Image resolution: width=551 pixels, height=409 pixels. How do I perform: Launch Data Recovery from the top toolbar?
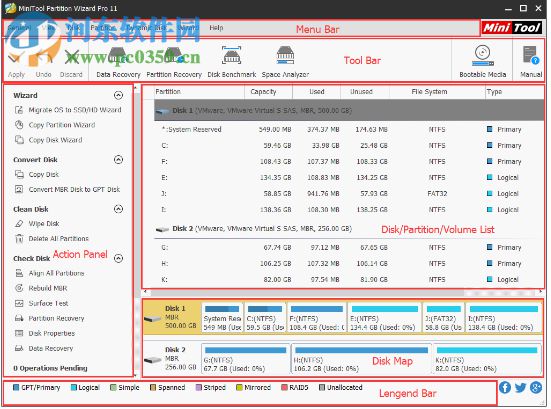[118, 62]
